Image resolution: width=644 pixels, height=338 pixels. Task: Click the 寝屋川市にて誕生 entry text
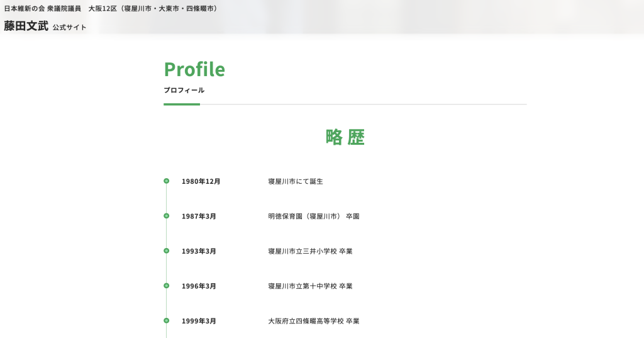tap(296, 181)
